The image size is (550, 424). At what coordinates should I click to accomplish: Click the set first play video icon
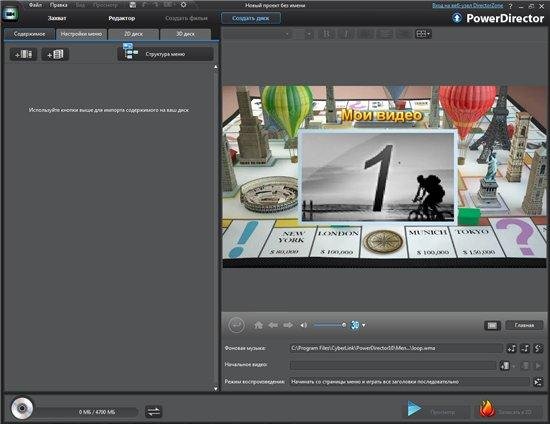pos(505,365)
